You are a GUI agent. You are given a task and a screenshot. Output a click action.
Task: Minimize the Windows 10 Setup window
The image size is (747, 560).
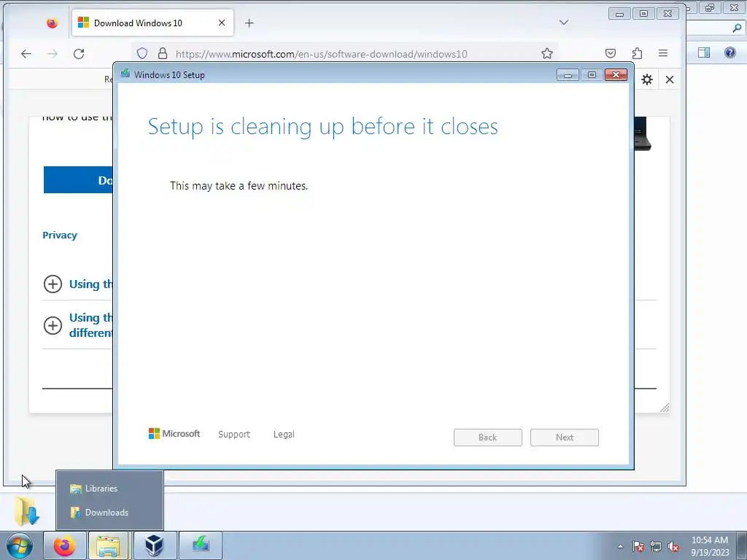[x=568, y=75]
